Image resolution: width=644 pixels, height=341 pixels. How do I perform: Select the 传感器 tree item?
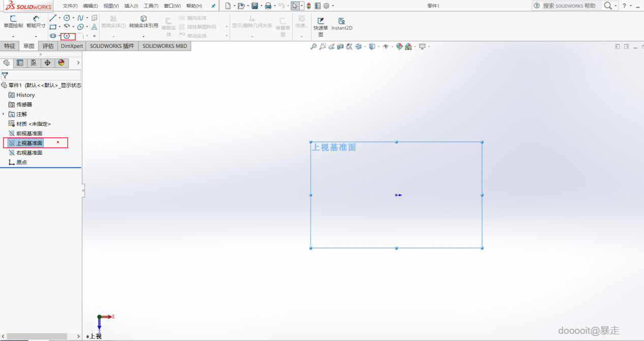pyautogui.click(x=20, y=104)
